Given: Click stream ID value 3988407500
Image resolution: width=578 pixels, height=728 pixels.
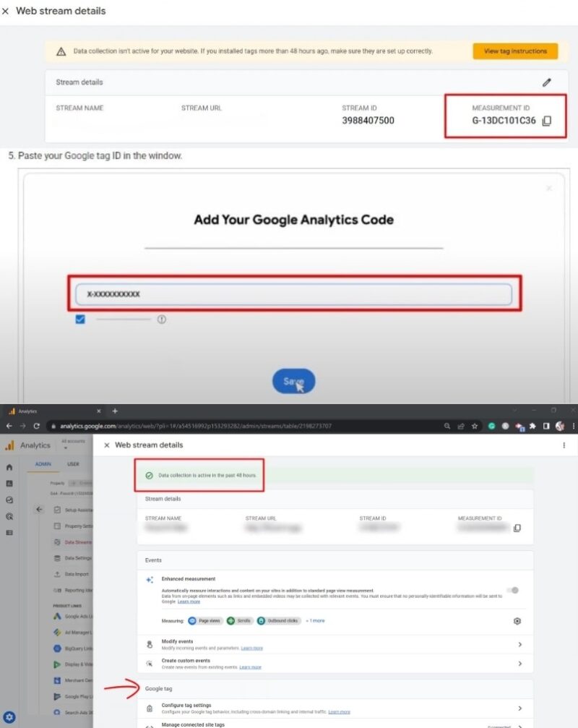Looking at the screenshot, I should pos(368,121).
